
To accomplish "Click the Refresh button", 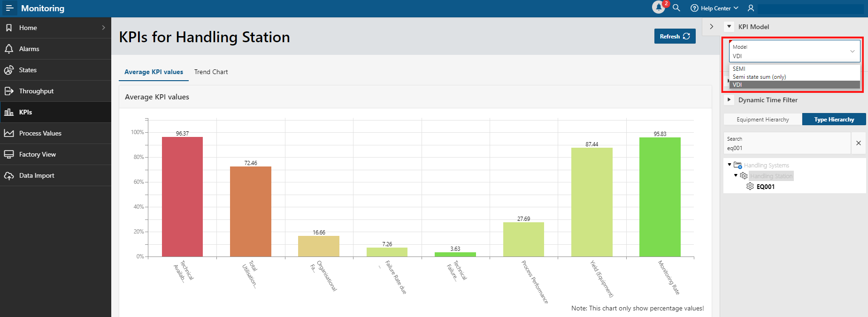I will [x=675, y=36].
